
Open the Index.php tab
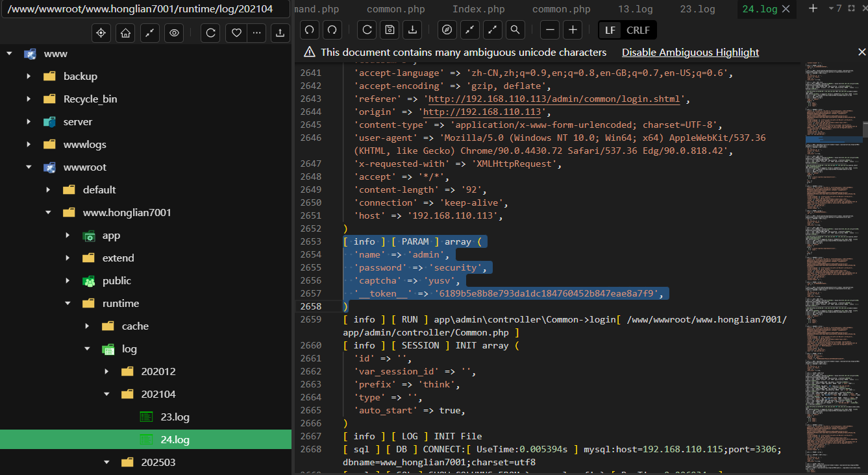point(478,9)
